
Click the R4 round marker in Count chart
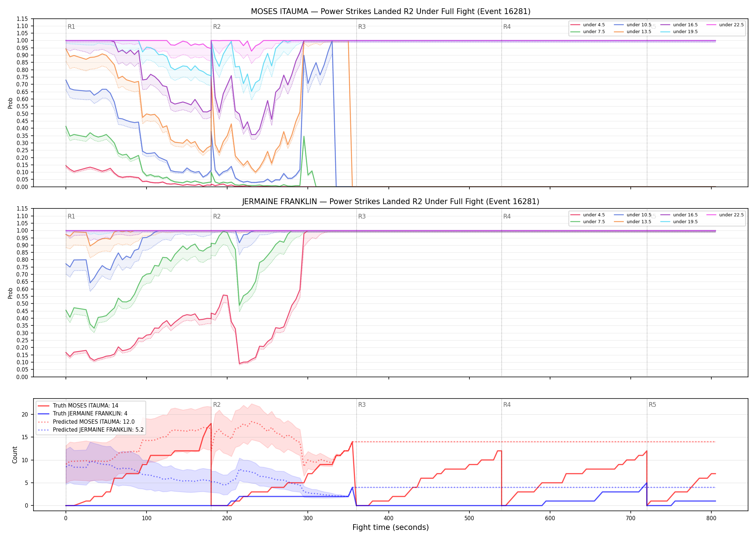(x=507, y=405)
